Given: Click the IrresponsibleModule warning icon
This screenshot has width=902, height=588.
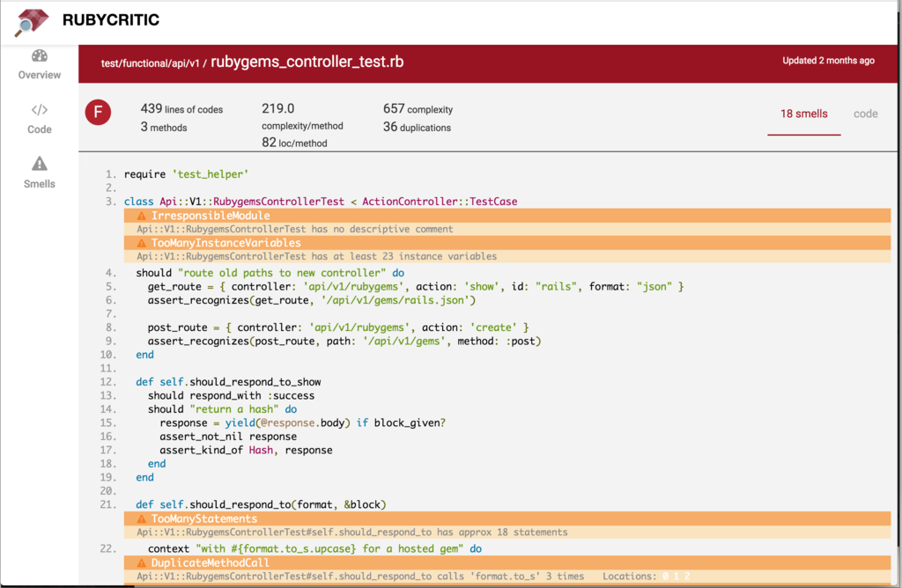Looking at the screenshot, I should [x=141, y=217].
